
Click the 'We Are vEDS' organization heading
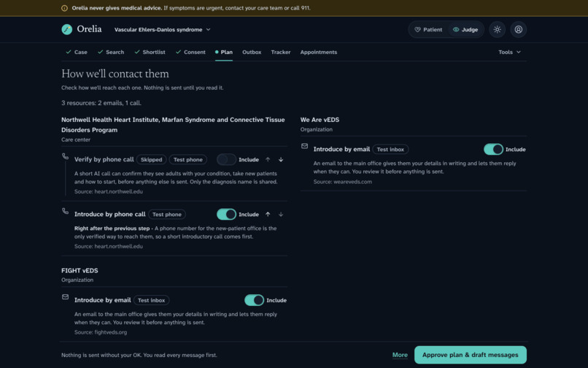pos(320,120)
